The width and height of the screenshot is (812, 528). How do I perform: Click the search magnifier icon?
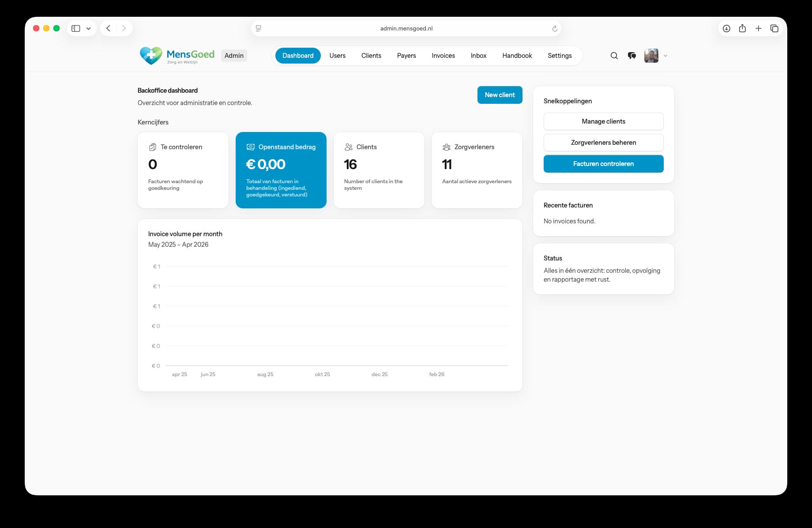point(614,56)
